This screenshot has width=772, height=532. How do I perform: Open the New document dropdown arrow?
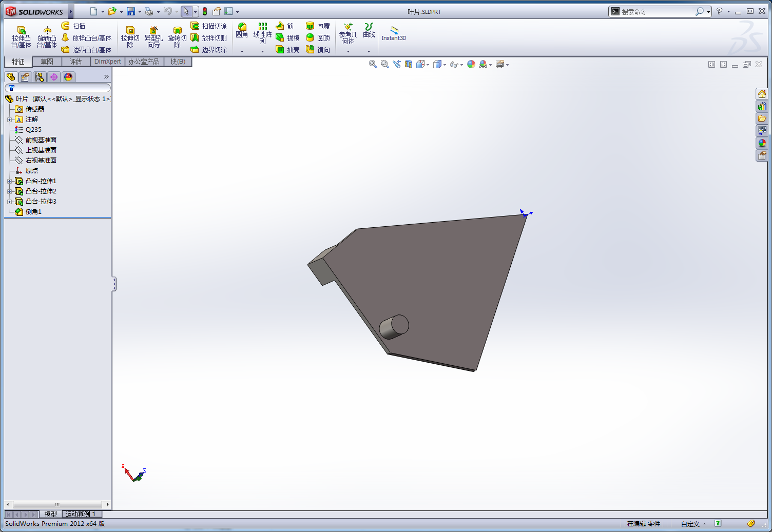click(x=103, y=12)
